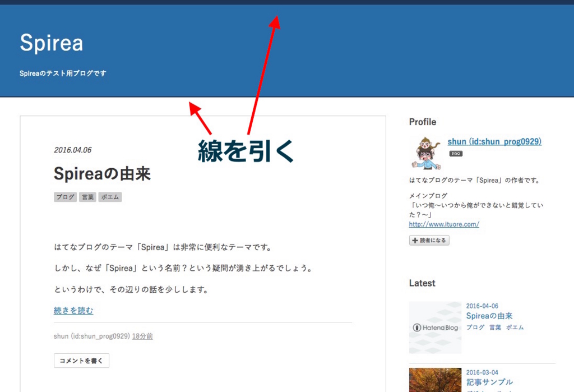The image size is (574, 392).
Task: Open the 18分前 timestamp permalink
Action: 142,336
